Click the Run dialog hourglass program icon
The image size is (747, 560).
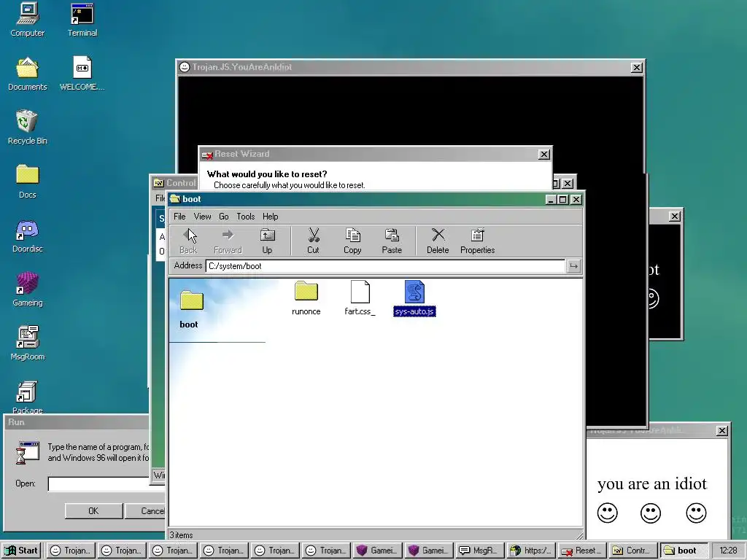[27, 453]
